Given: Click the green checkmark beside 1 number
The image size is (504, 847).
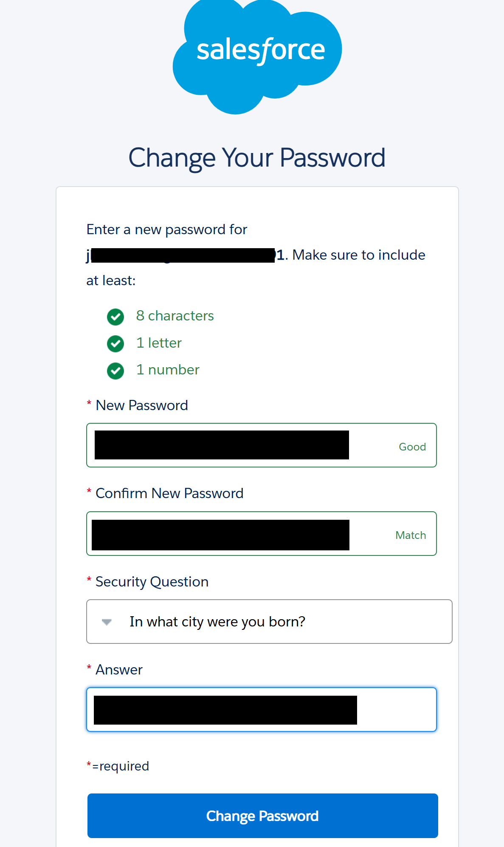Looking at the screenshot, I should (x=115, y=371).
